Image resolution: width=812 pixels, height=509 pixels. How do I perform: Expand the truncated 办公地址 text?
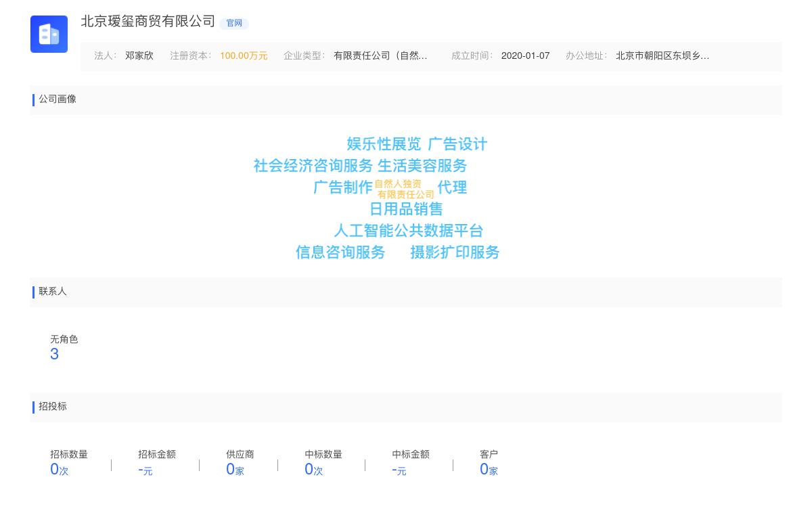pyautogui.click(x=662, y=56)
